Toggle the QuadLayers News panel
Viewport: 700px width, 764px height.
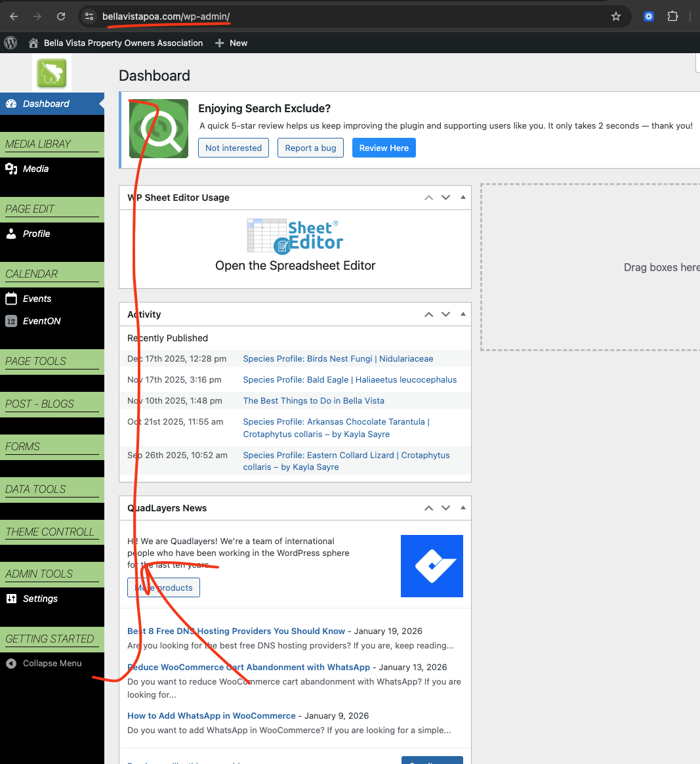[463, 508]
